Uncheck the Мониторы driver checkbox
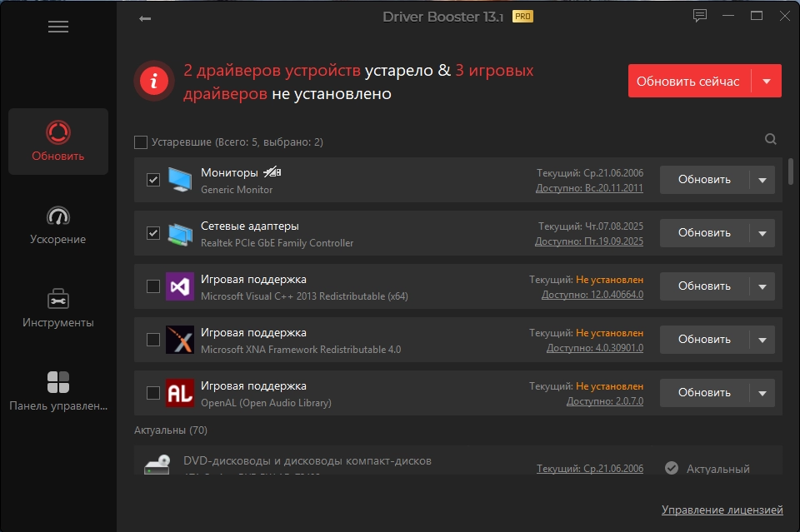 [153, 180]
